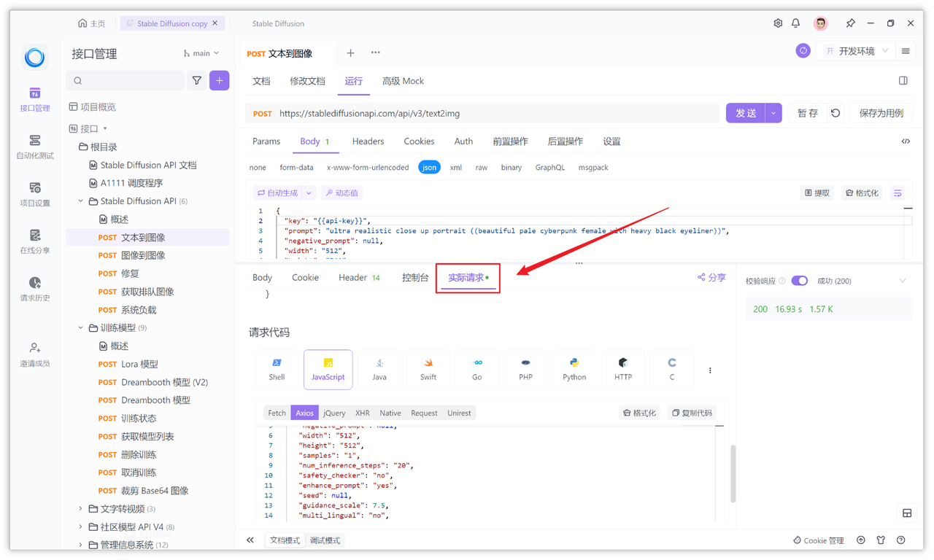This screenshot has width=934, height=560.
Task: Select PHP code language icon
Action: (x=525, y=370)
